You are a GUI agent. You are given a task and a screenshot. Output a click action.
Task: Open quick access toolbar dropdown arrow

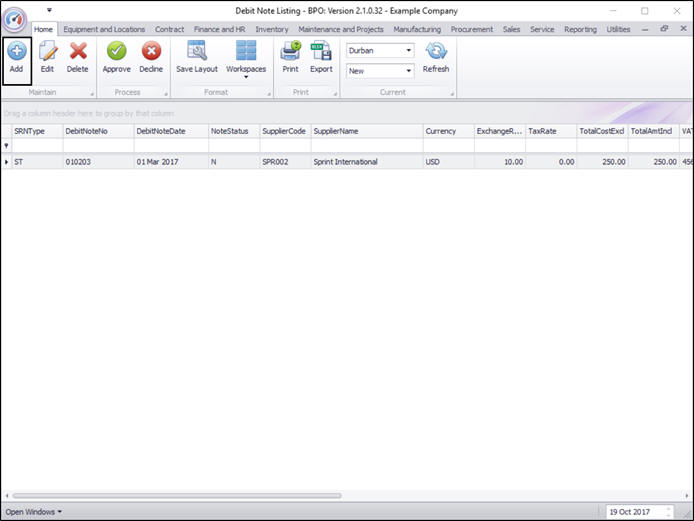click(x=49, y=10)
